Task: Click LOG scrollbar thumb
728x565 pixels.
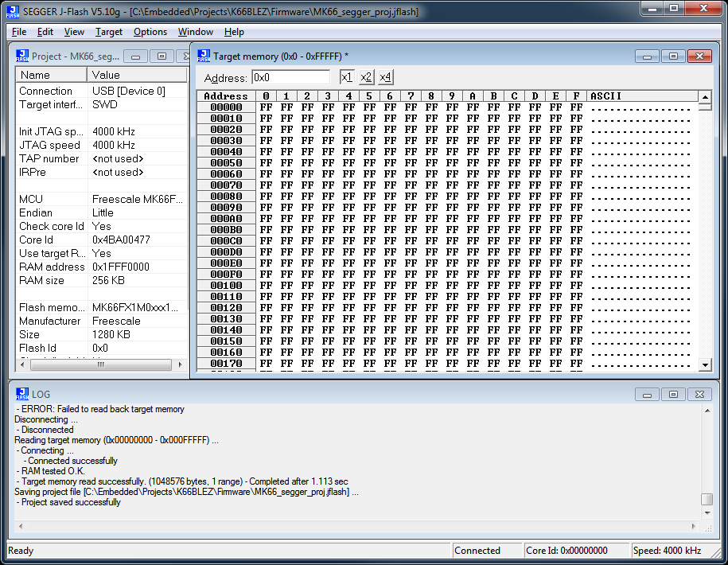Action: pyautogui.click(x=707, y=499)
